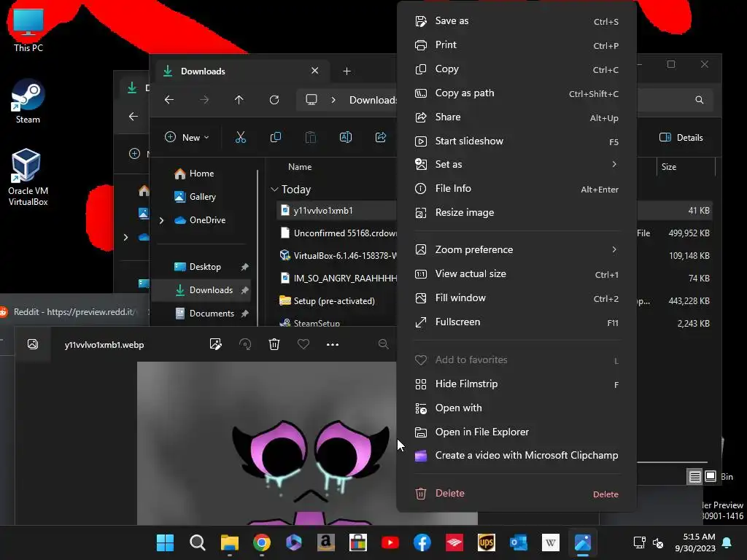This screenshot has height=560, width=747.
Task: Open taskbar Search
Action: tap(197, 542)
